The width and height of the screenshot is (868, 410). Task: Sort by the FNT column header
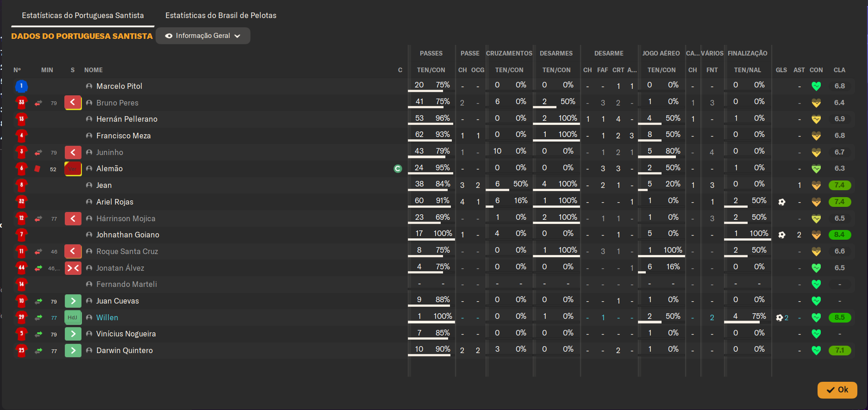pos(712,70)
